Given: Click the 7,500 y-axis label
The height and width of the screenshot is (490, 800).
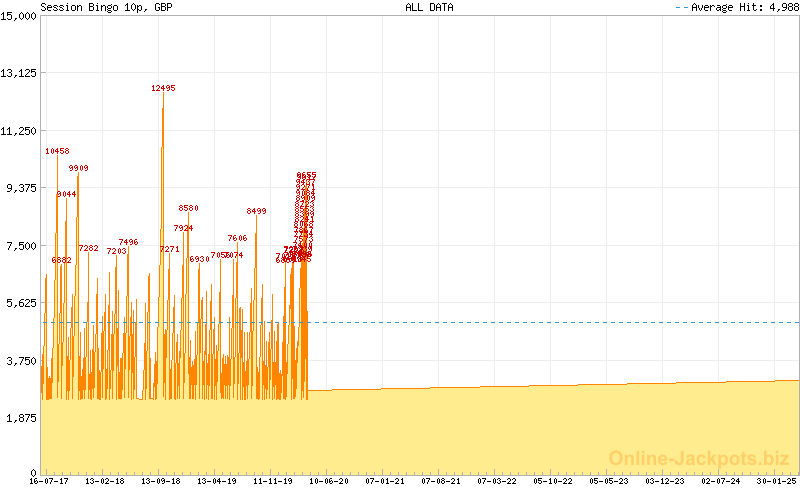Looking at the screenshot, I should tap(20, 246).
